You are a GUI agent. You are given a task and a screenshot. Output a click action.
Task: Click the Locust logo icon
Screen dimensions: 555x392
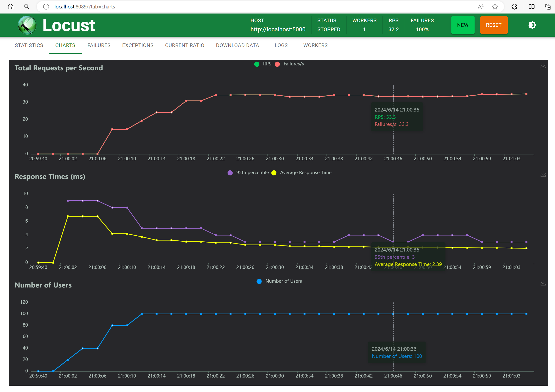coord(27,25)
